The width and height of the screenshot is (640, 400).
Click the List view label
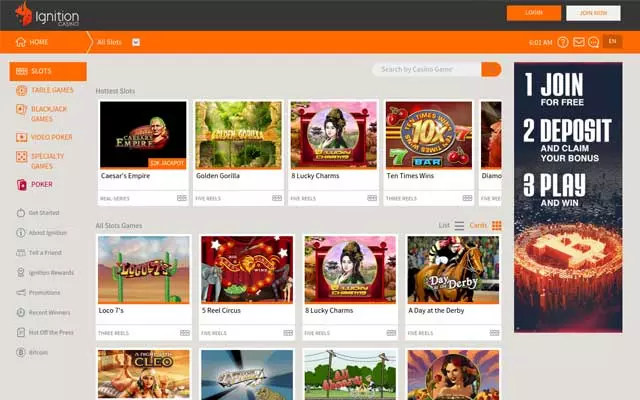[x=444, y=225]
